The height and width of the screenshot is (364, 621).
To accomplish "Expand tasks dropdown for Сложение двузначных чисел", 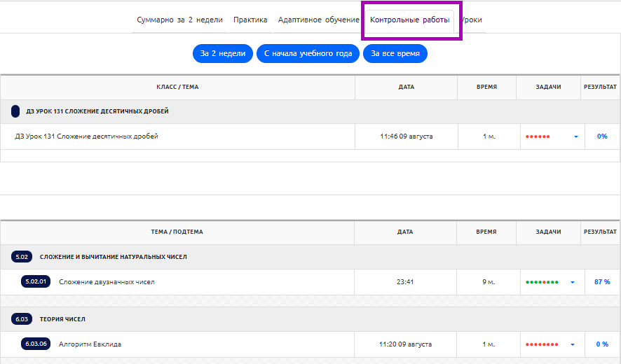I will coord(572,283).
